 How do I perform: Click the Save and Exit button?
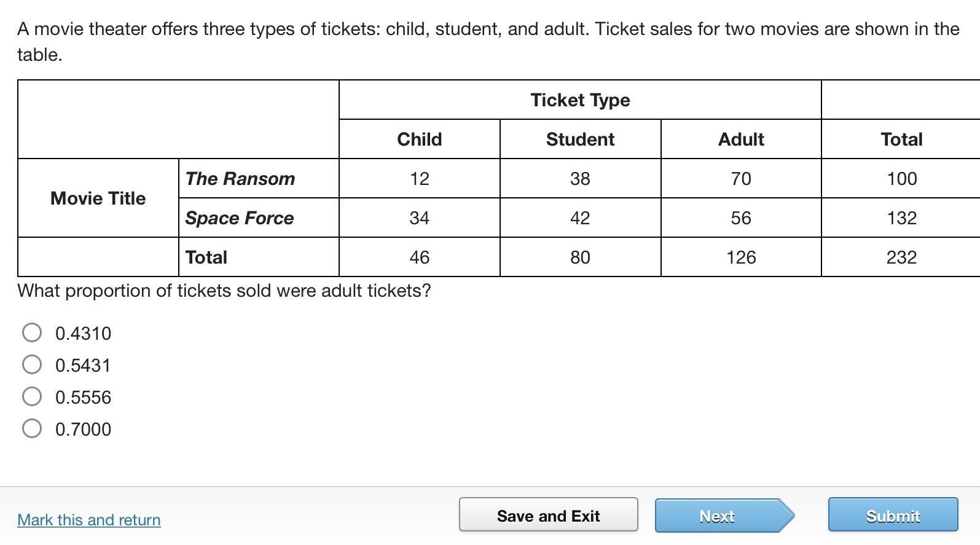coord(548,515)
